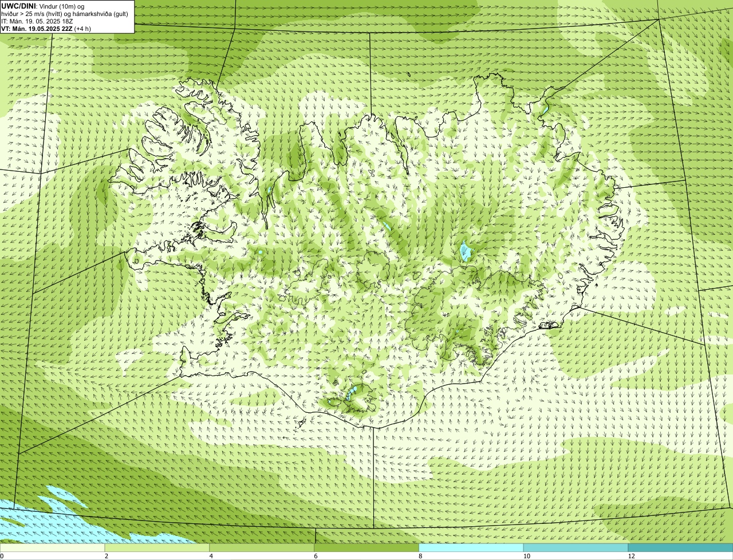Screen dimensions: 733x560
Task: Pick the light cyan 8–10 colorbar segment
Action: pos(472,547)
